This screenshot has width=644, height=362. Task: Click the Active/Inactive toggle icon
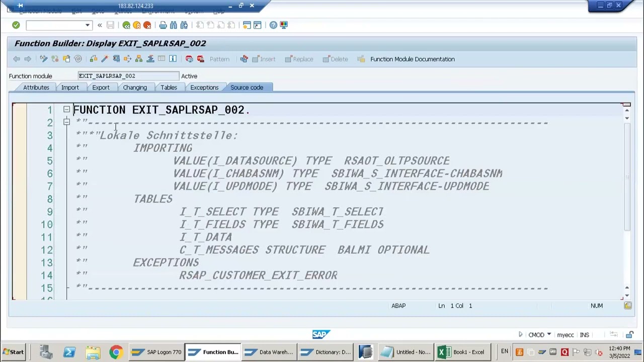click(55, 59)
